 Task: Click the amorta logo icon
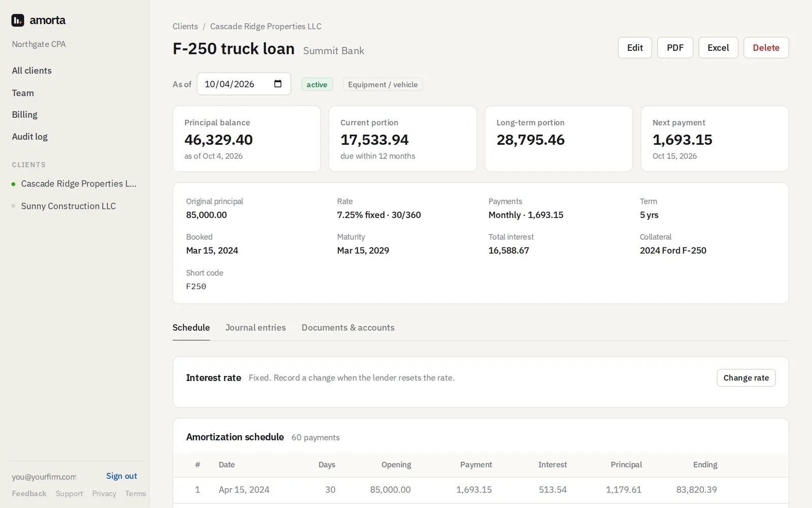(x=18, y=20)
